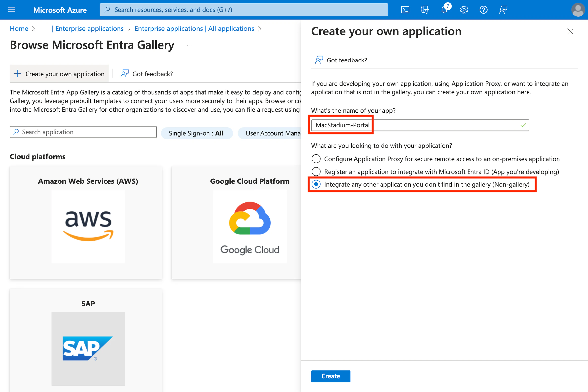Screen dimensions: 588x392
Task: Select Integrate any other application (Non-gallery)
Action: [316, 184]
